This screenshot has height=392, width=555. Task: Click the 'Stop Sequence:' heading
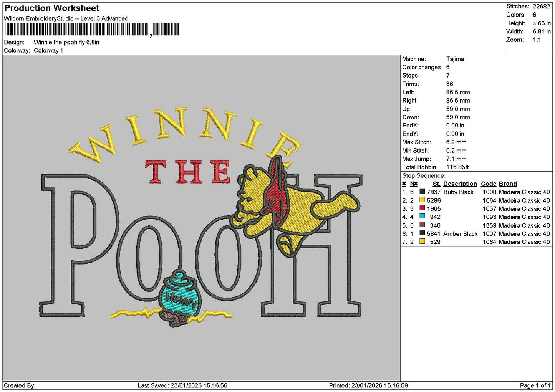424,175
